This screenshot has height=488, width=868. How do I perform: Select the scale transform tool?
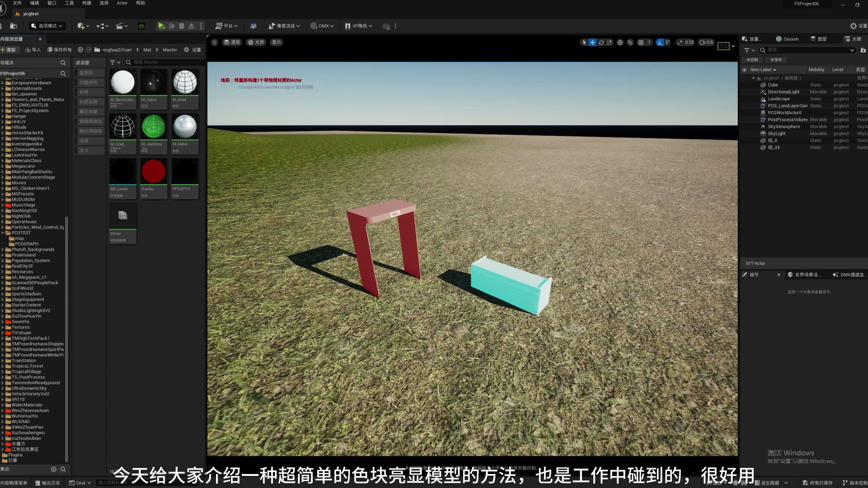coord(610,42)
